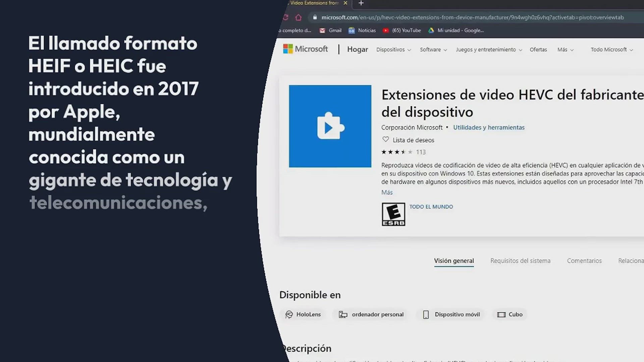Click the HEVC extension app thumbnail

click(330, 126)
